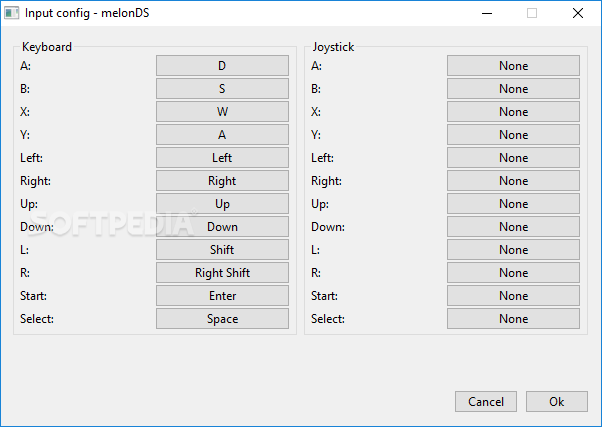Set joystick Start button mapping

pos(513,296)
